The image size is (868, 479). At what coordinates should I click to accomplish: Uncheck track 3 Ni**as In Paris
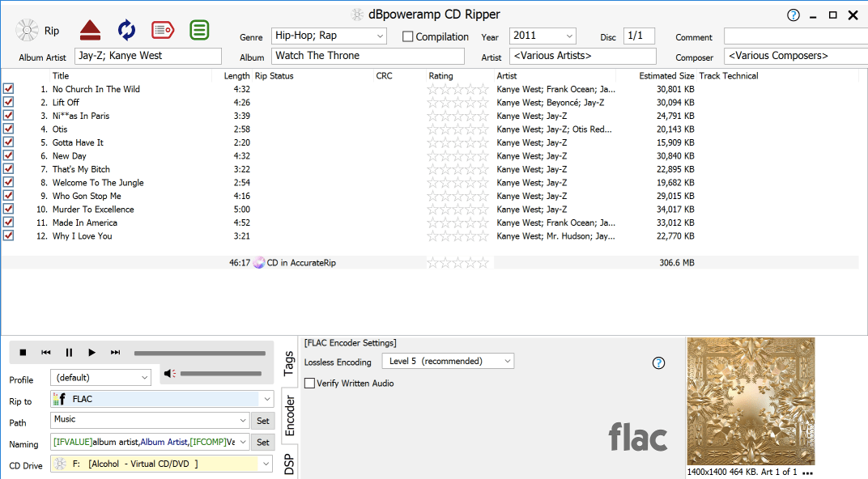pos(9,115)
